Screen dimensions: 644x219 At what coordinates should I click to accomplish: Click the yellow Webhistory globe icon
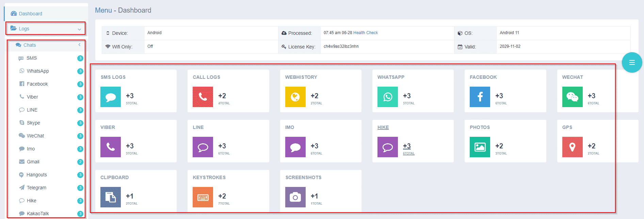(x=295, y=97)
